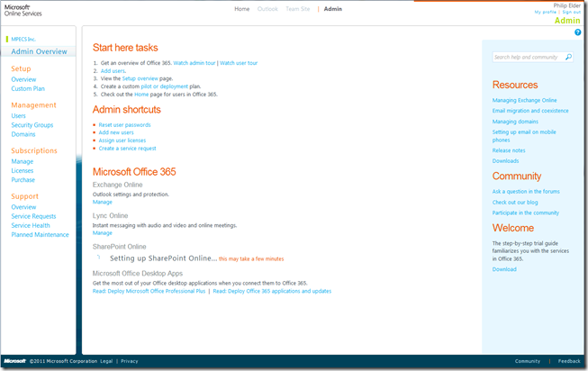Click pilot or deployment plan link

pos(164,86)
